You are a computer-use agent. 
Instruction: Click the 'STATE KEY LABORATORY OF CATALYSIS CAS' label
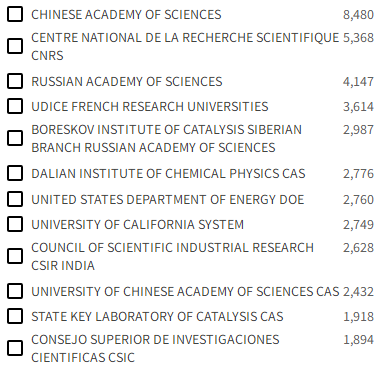157,317
